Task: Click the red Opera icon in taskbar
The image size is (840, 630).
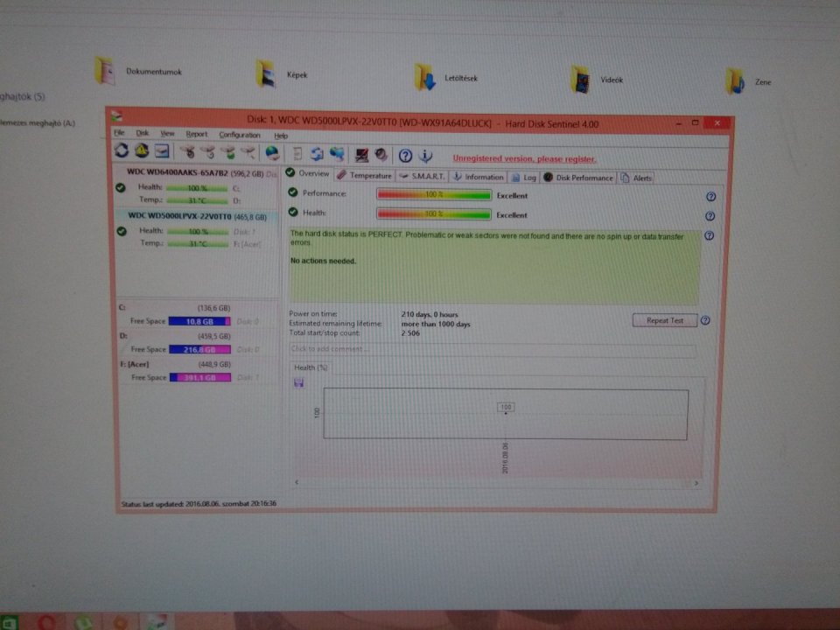Action: click(x=46, y=622)
